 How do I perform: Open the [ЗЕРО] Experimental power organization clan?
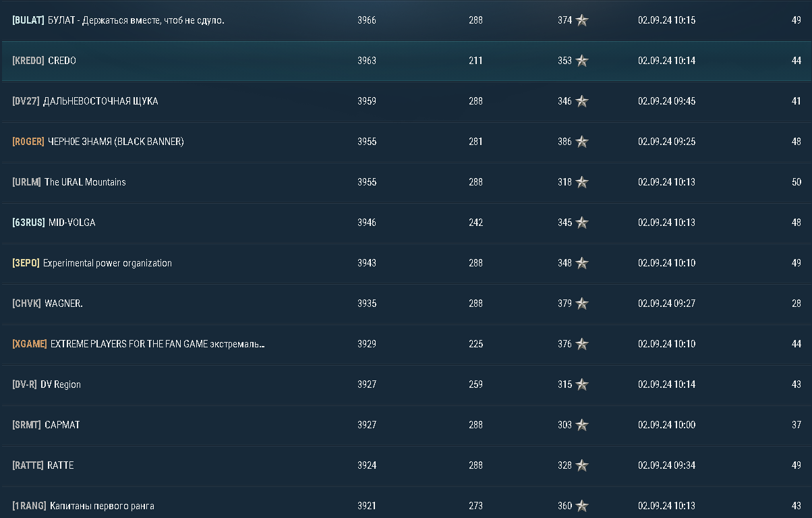[92, 263]
